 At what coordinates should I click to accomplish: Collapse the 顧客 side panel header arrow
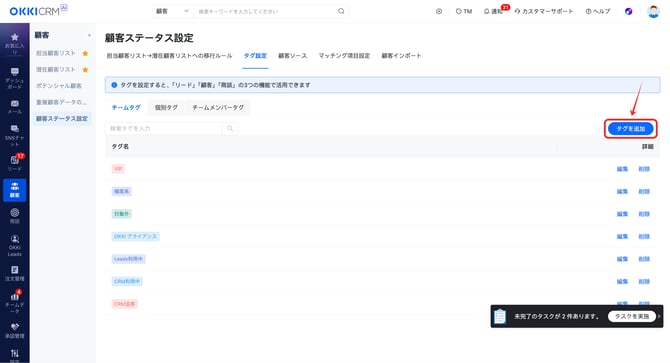pyautogui.click(x=89, y=35)
